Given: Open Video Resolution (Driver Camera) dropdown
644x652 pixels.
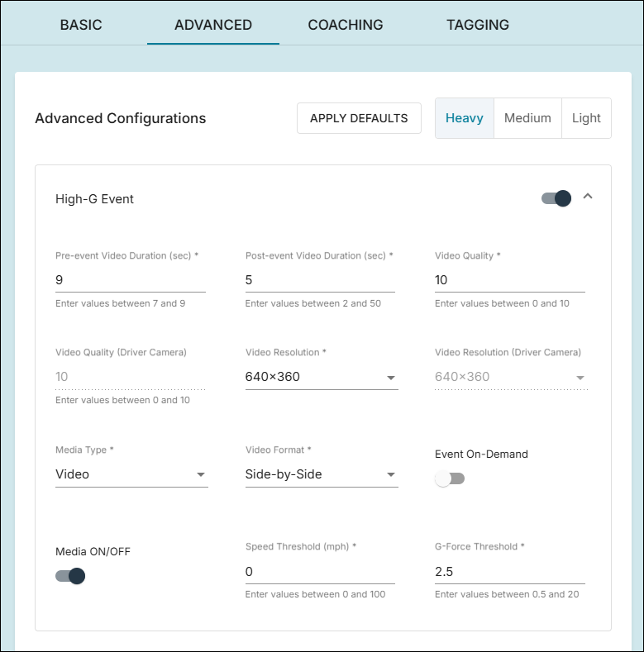Looking at the screenshot, I should (511, 377).
